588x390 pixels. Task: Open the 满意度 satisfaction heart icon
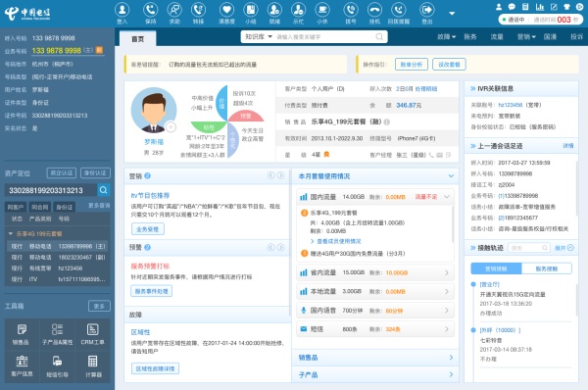[226, 10]
